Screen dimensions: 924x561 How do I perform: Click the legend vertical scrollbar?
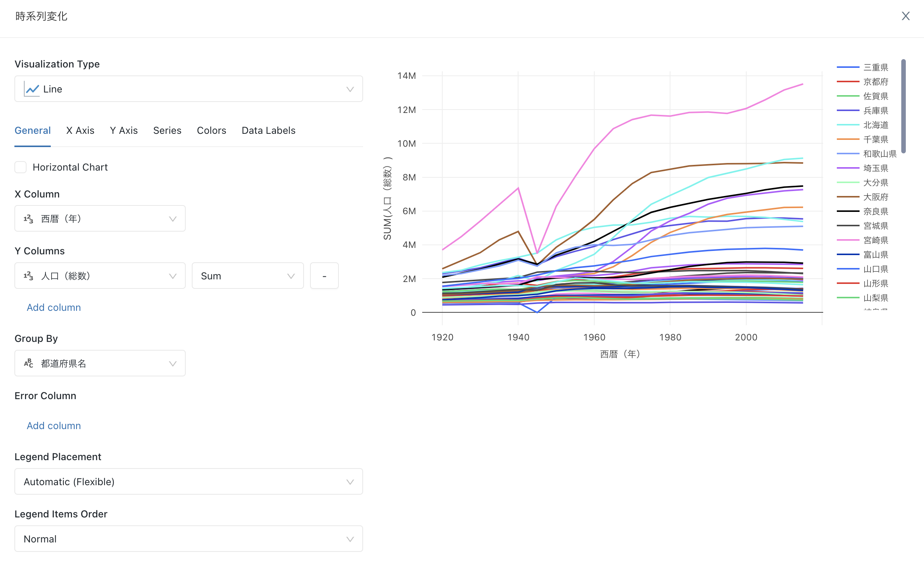click(x=904, y=106)
